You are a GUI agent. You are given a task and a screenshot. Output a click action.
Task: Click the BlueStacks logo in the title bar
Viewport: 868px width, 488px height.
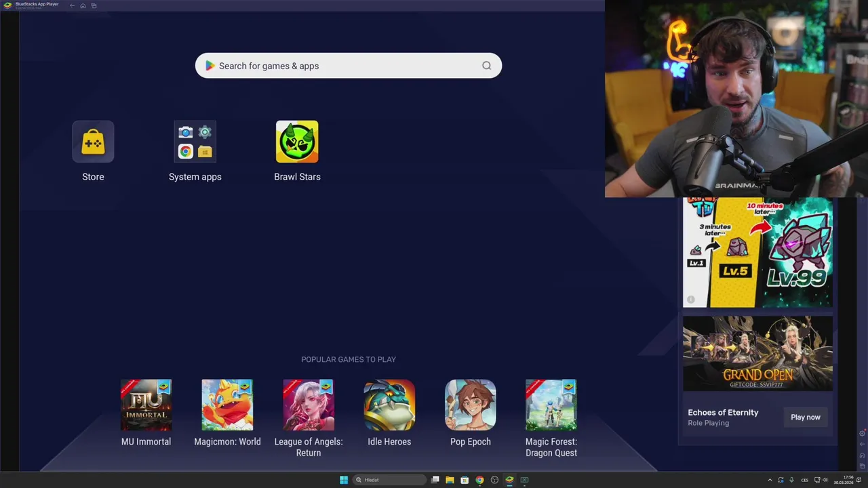point(7,5)
